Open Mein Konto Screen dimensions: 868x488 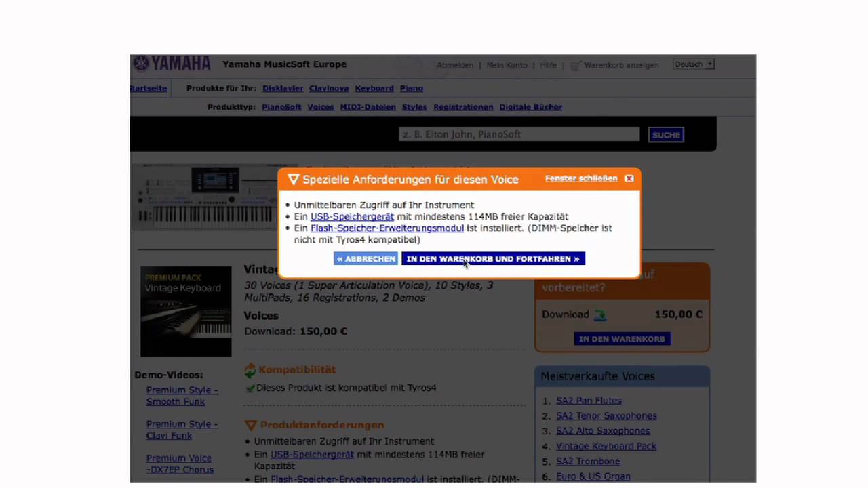click(507, 66)
